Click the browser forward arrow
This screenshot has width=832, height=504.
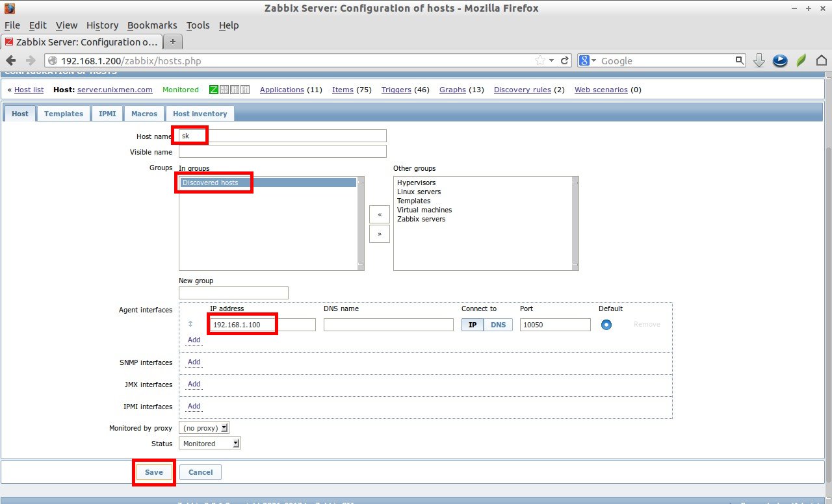pos(31,60)
